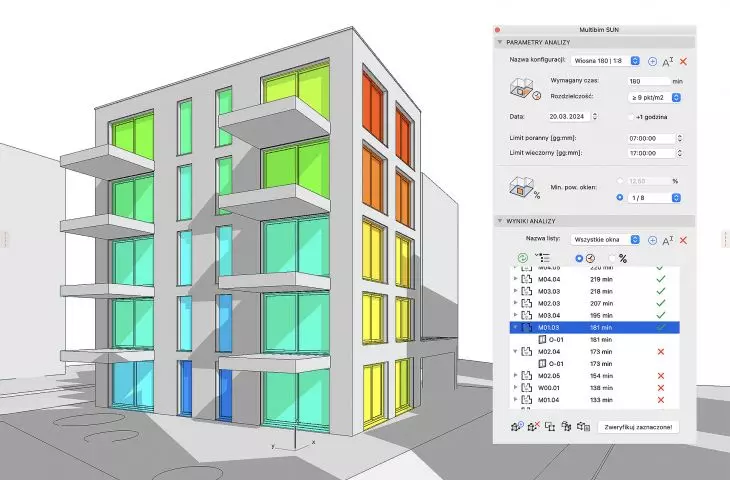The height and width of the screenshot is (480, 730).
Task: Click the remove-zones icon with red X in bottom toolbar
Action: coord(534,426)
